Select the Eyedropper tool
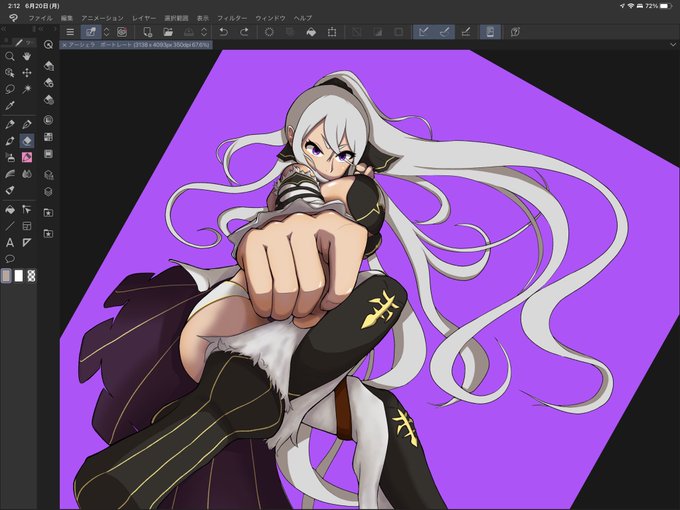 click(10, 105)
